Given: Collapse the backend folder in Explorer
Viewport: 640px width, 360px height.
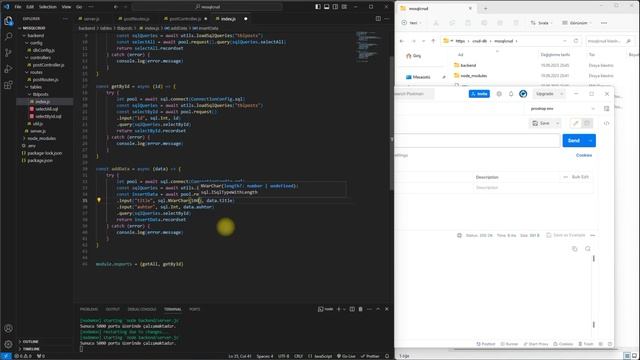Looking at the screenshot, I should pos(24,36).
